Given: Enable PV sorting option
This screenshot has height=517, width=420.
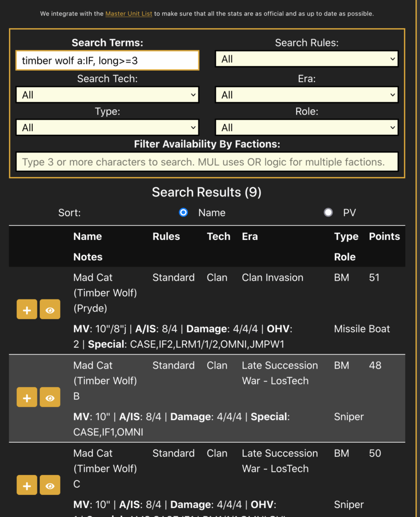Looking at the screenshot, I should pyautogui.click(x=329, y=212).
